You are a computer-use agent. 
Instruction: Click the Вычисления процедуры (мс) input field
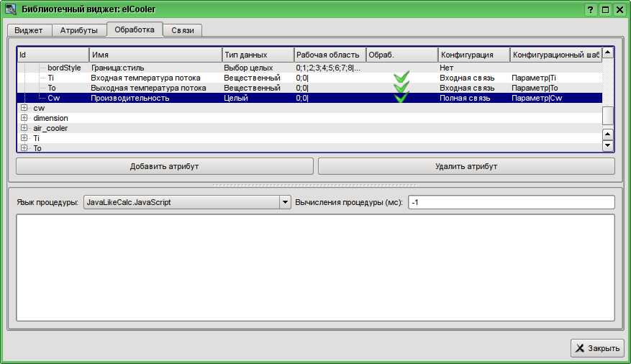(511, 202)
